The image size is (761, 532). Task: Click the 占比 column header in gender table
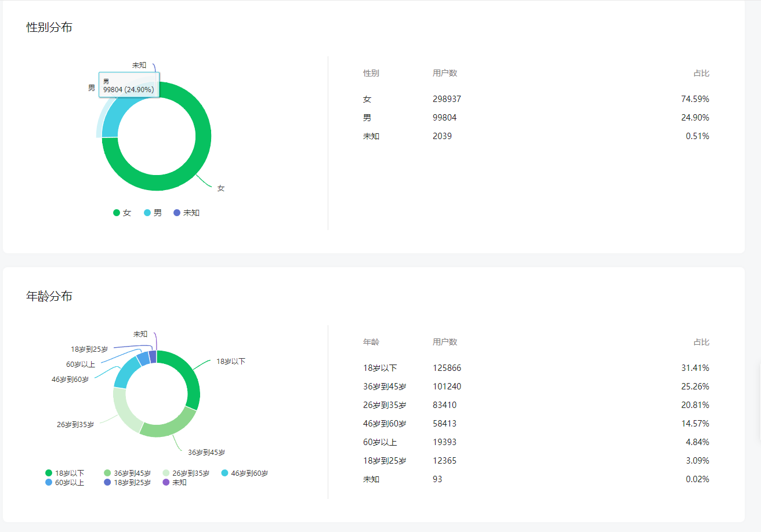click(701, 74)
